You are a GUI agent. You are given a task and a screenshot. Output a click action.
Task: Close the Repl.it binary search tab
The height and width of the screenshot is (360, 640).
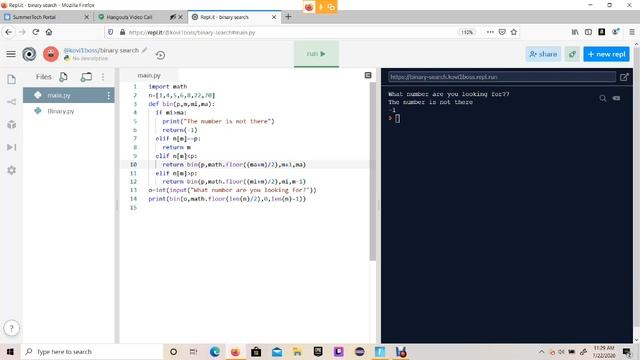[x=274, y=17]
